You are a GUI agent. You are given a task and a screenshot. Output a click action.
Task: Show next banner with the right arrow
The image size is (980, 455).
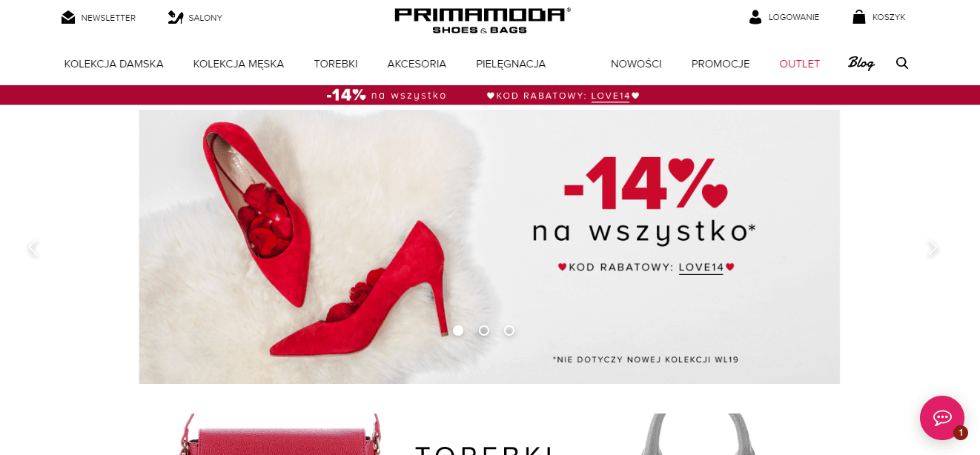pyautogui.click(x=933, y=248)
